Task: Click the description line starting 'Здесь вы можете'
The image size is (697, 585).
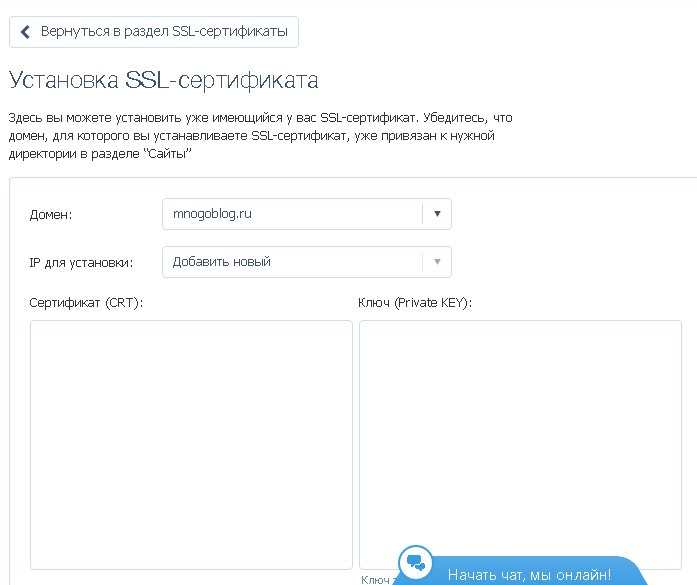Action: pos(259,117)
